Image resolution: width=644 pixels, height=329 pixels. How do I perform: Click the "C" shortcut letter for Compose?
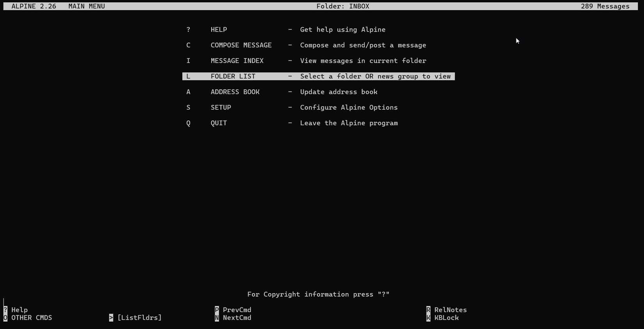point(188,45)
